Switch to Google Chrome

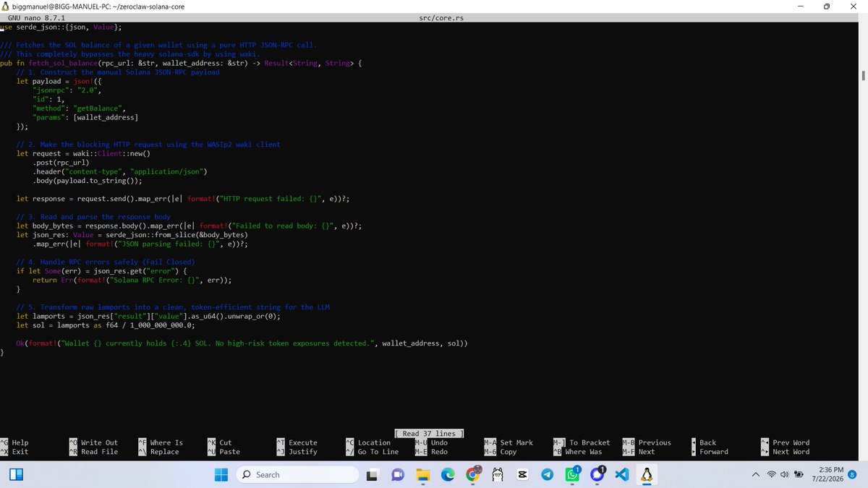click(x=473, y=474)
